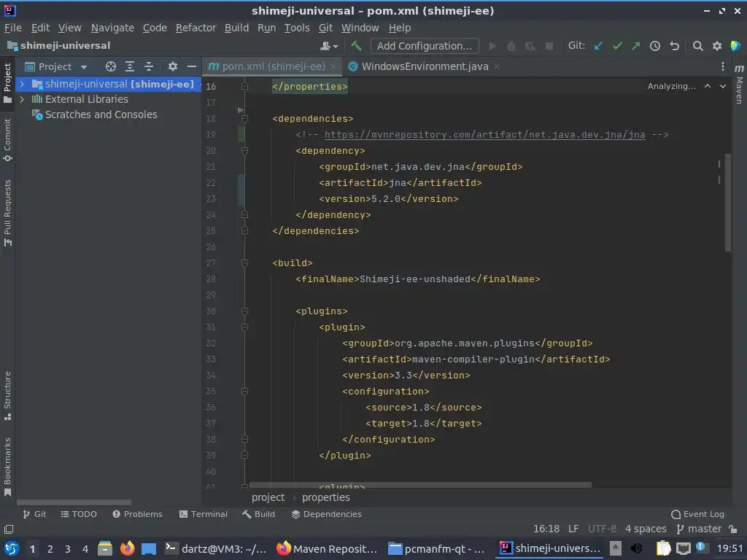Open the Pull Requests tool window
The width and height of the screenshot is (747, 560).
pos(7,213)
